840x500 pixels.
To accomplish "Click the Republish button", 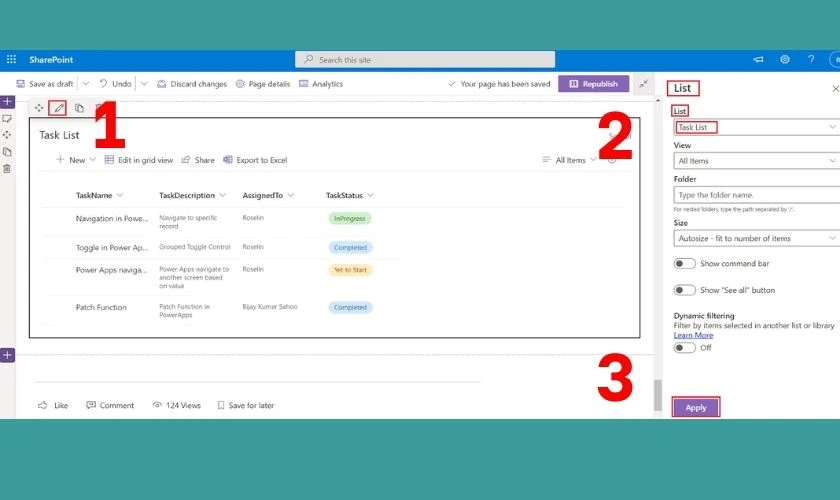I will (594, 84).
